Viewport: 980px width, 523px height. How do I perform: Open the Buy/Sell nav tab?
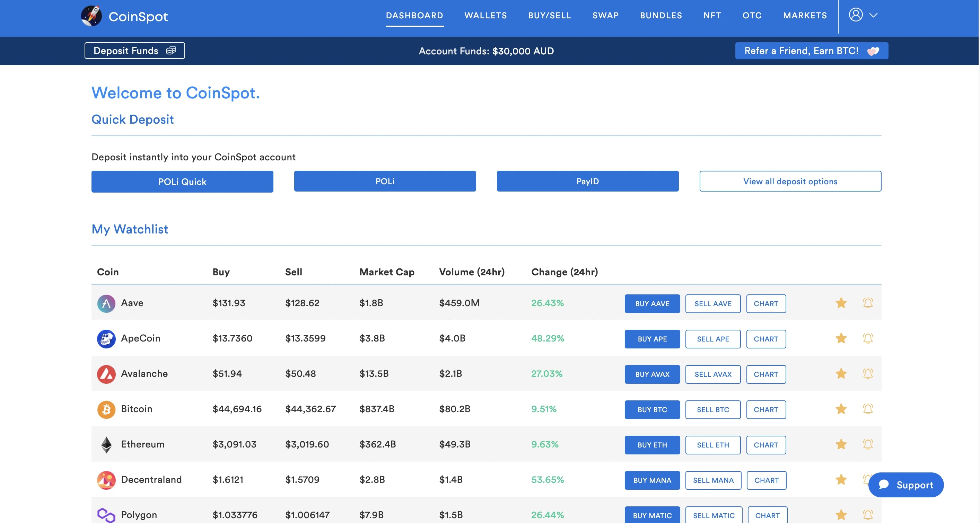point(549,16)
